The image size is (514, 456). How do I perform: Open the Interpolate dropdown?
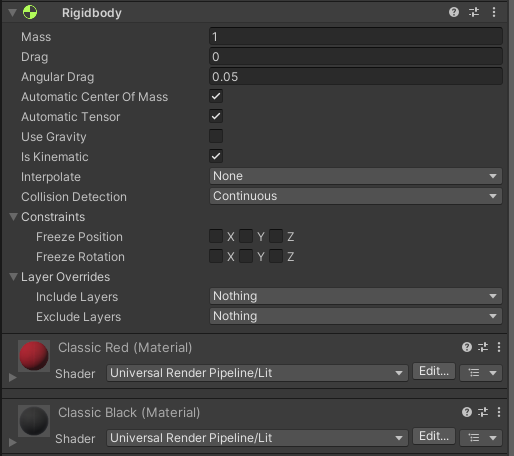pyautogui.click(x=356, y=176)
